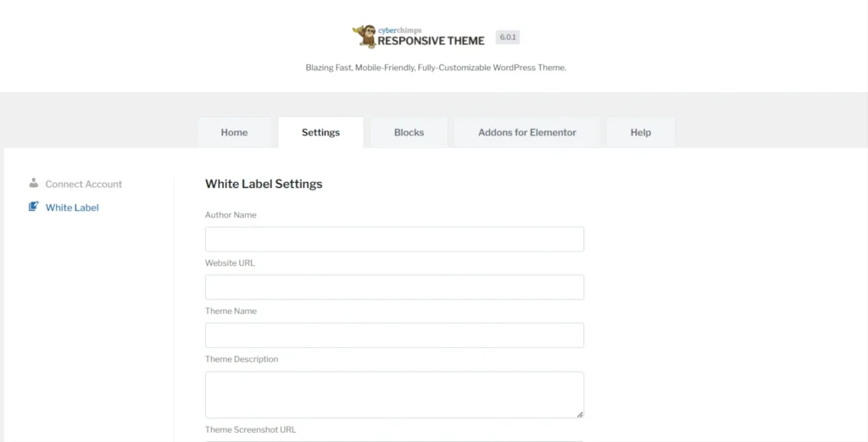This screenshot has height=442, width=868.
Task: Select the Settings tab
Action: pos(320,133)
